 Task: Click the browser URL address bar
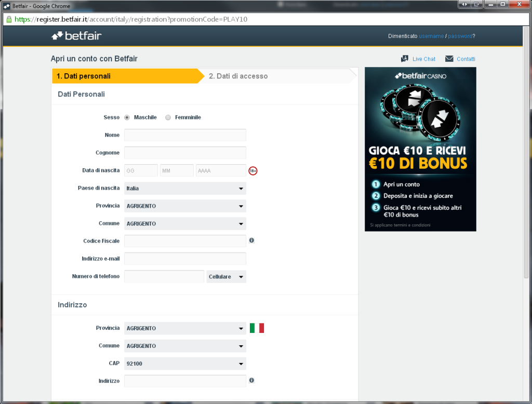[266, 19]
